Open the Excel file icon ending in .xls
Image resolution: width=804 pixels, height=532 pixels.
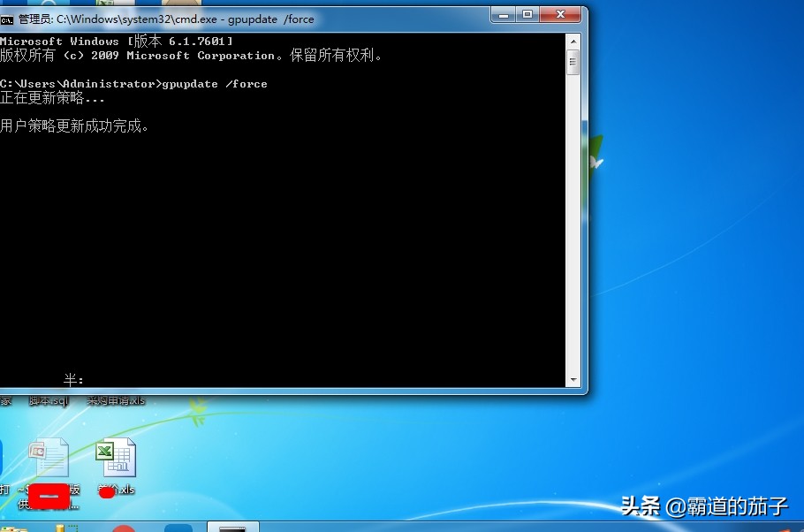click(x=116, y=458)
